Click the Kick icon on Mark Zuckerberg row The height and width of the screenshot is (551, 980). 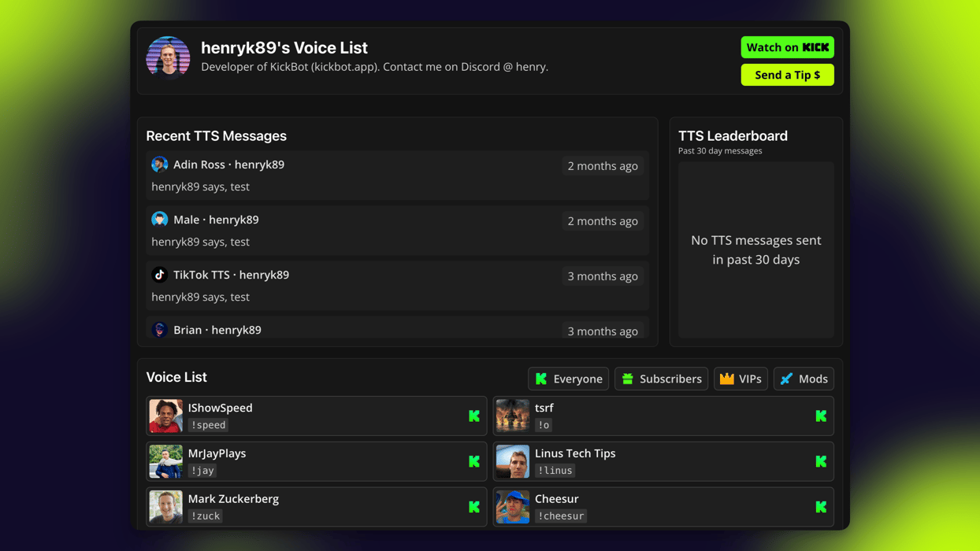(473, 507)
